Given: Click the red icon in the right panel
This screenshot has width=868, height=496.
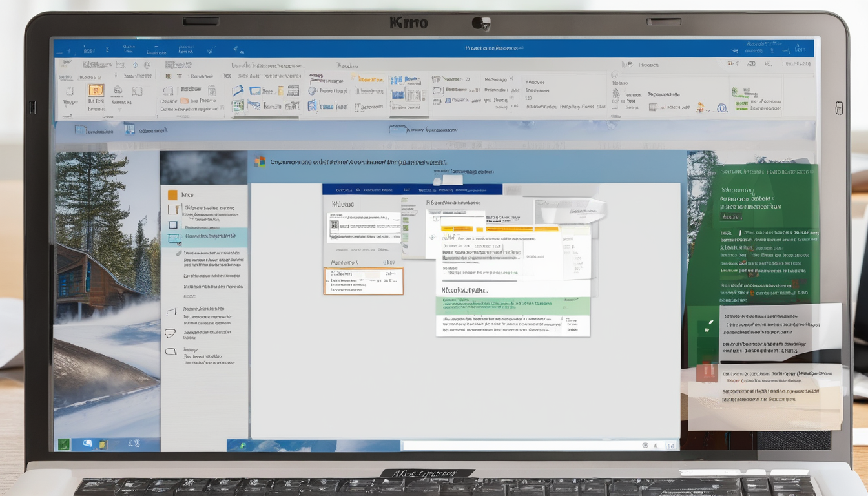Looking at the screenshot, I should click(707, 371).
